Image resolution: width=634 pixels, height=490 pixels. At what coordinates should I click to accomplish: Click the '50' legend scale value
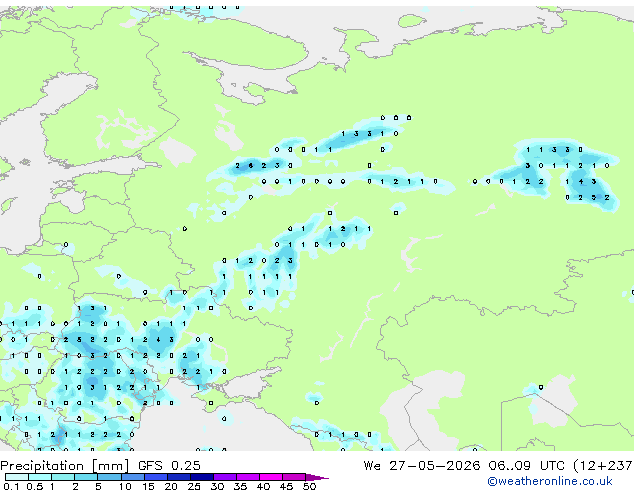click(310, 486)
